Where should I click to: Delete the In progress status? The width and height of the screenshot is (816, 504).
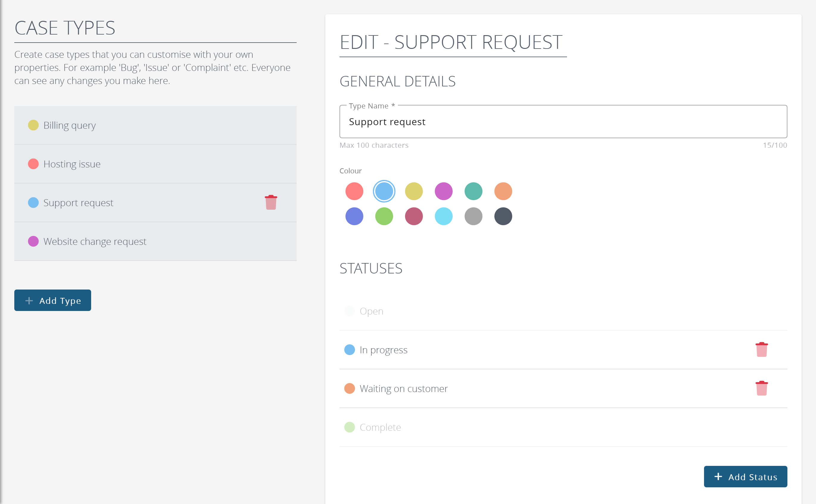(x=762, y=350)
